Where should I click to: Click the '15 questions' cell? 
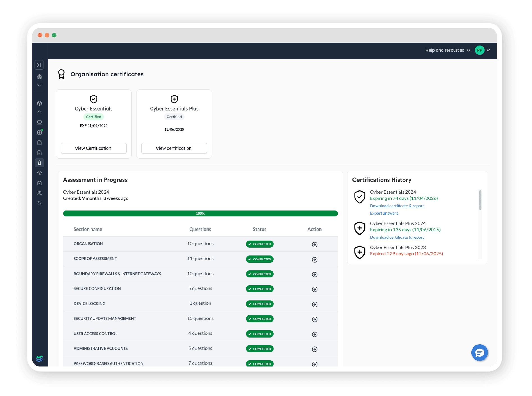(x=200, y=318)
